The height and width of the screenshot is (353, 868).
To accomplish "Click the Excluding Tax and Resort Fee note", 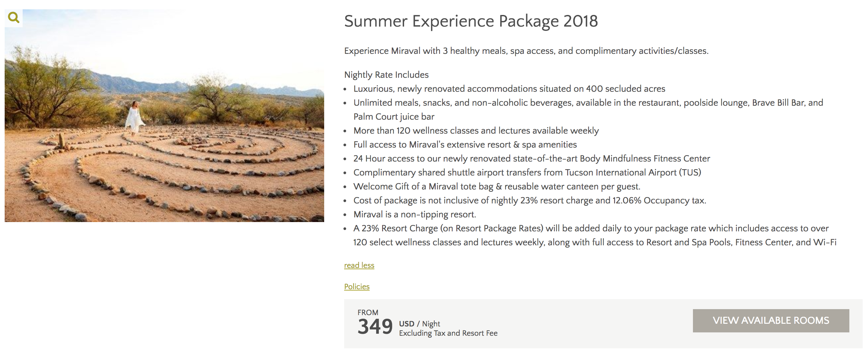I will point(448,333).
